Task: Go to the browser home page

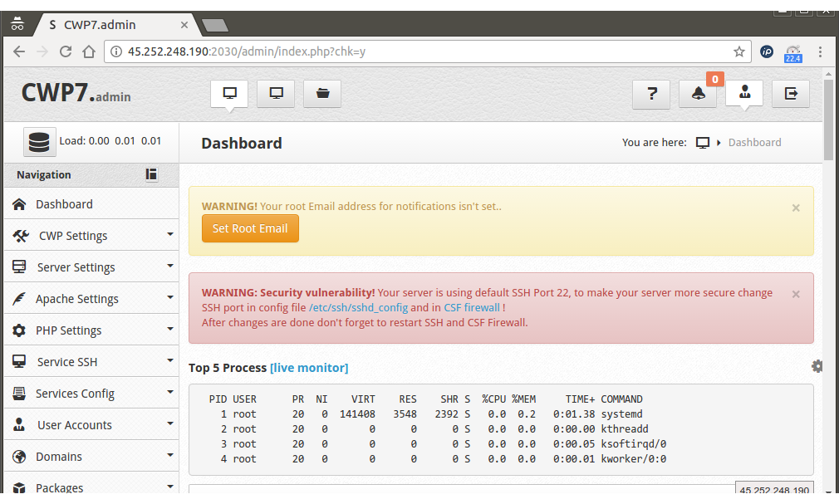Action: point(89,52)
